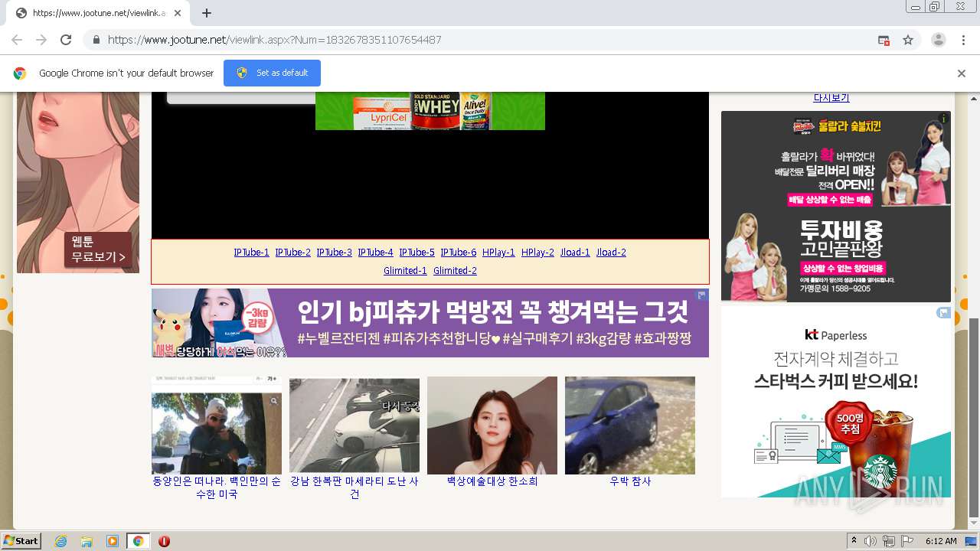This screenshot has width=980, height=551.
Task: Open the Windows Start menu
Action: [21, 540]
